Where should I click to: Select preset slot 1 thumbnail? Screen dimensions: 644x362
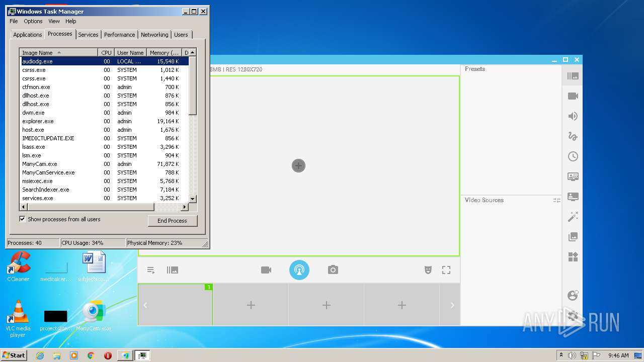pyautogui.click(x=175, y=305)
